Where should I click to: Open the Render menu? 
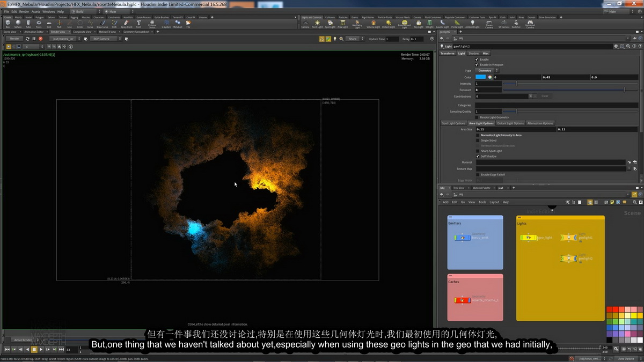(24, 11)
